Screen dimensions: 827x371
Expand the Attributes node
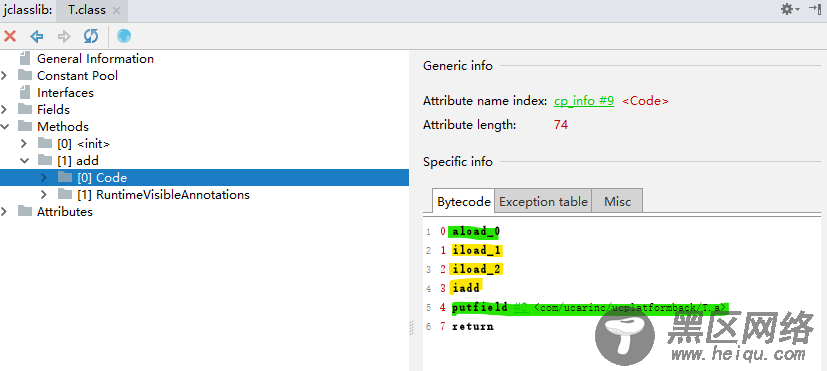[4, 212]
